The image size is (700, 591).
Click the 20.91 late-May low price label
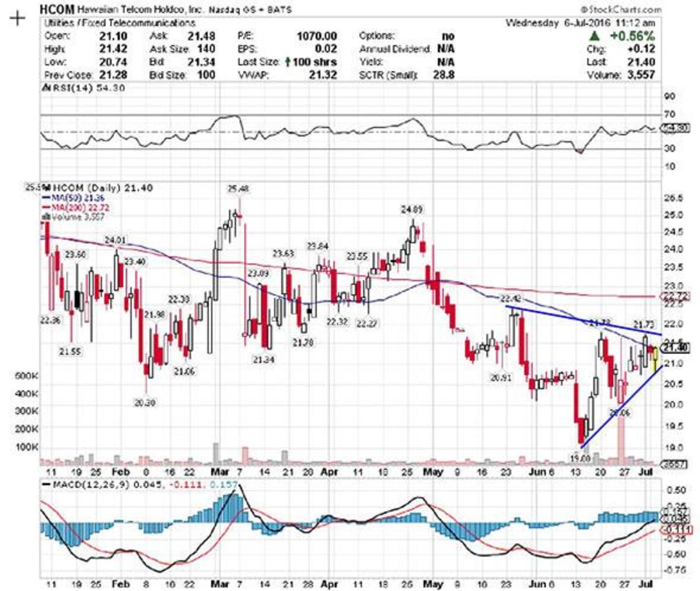pos(500,377)
